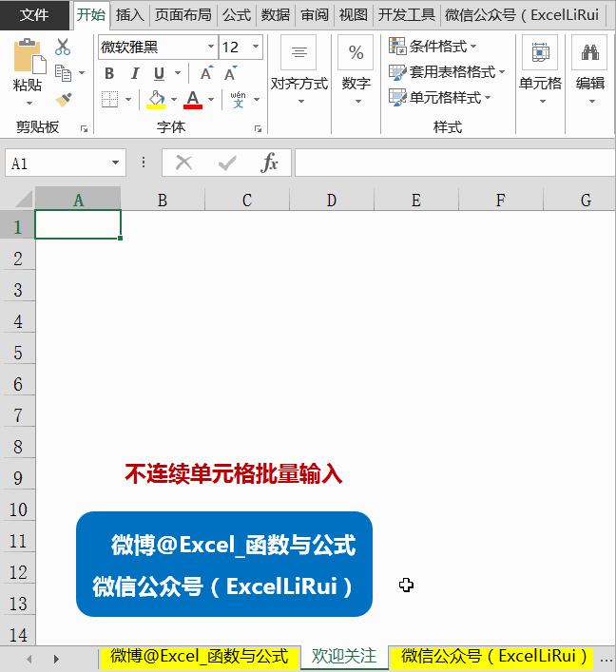Expand fill color palette arrow

coord(174,100)
